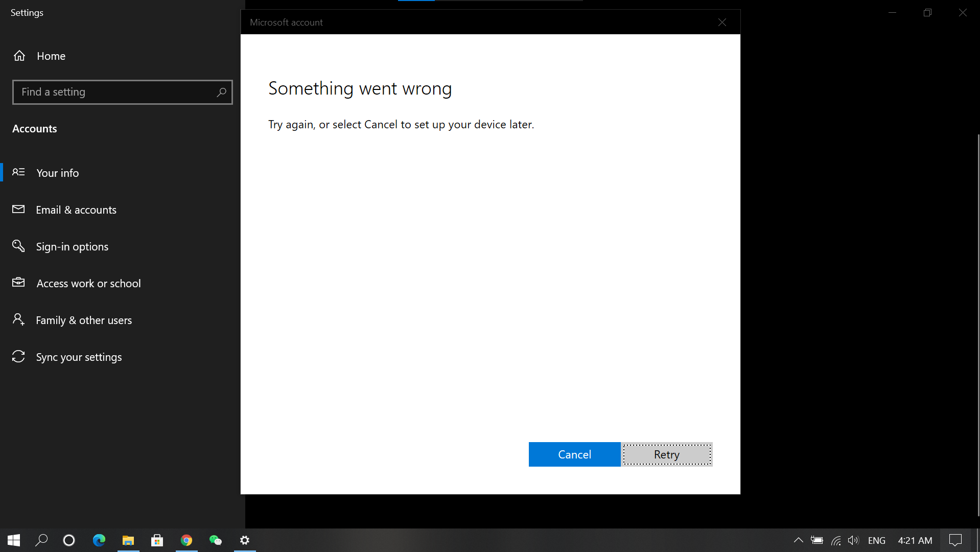The height and width of the screenshot is (552, 980).
Task: Open Email & accounts settings
Action: [x=76, y=210]
